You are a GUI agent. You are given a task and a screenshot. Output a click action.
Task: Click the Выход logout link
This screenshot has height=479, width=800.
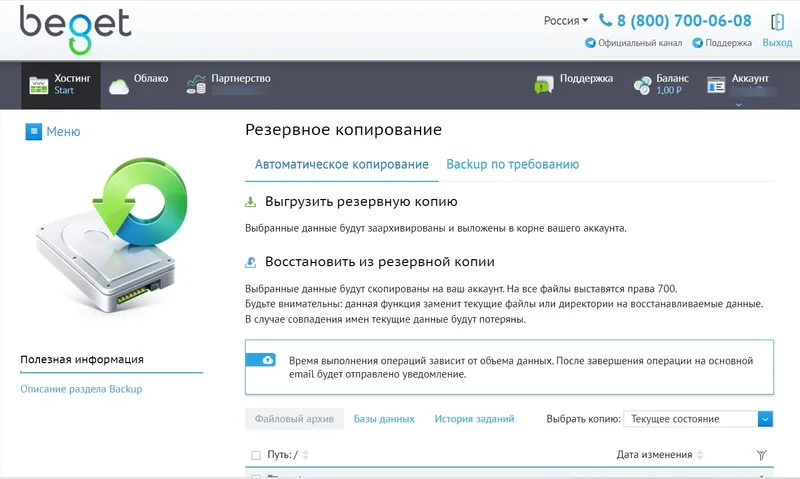pos(777,43)
